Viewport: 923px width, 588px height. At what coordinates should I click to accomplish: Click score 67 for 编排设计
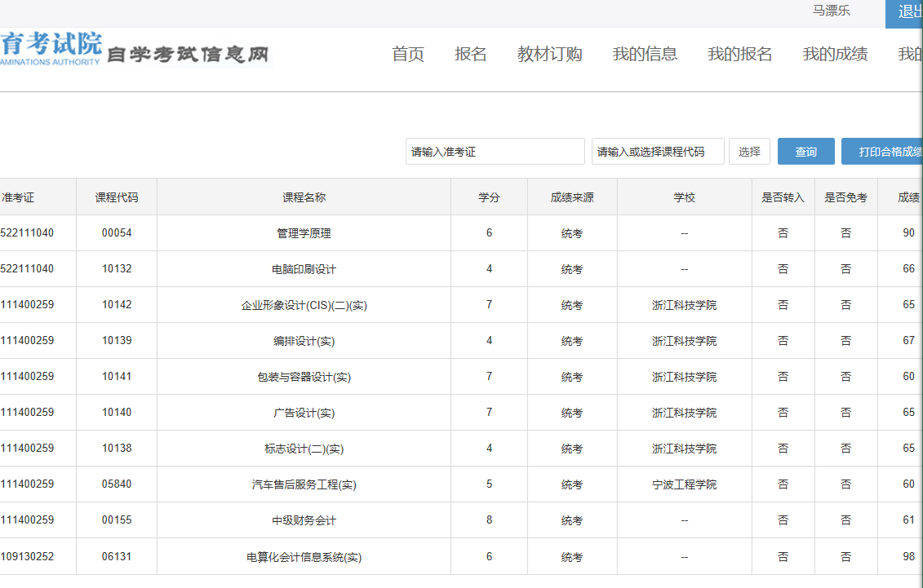909,340
